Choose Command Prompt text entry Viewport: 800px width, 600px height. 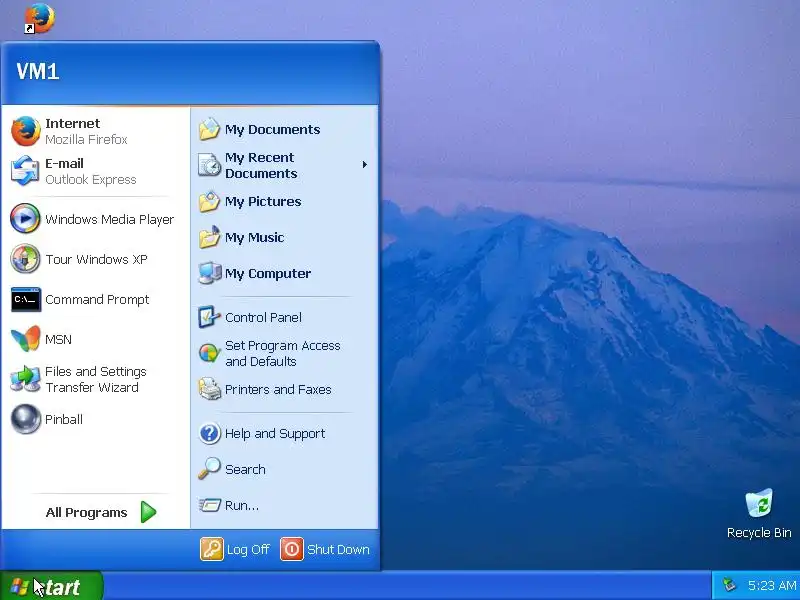(x=97, y=299)
